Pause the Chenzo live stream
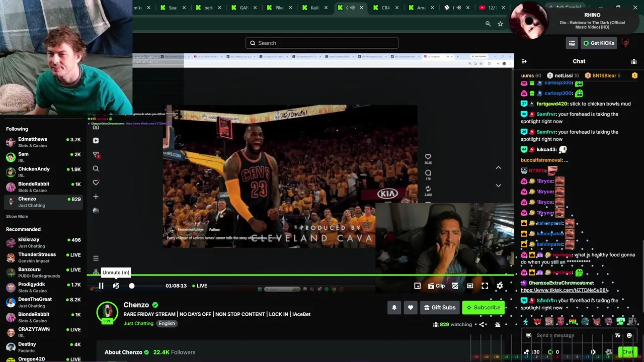Image resolution: width=644 pixels, height=362 pixels. pos(101,286)
